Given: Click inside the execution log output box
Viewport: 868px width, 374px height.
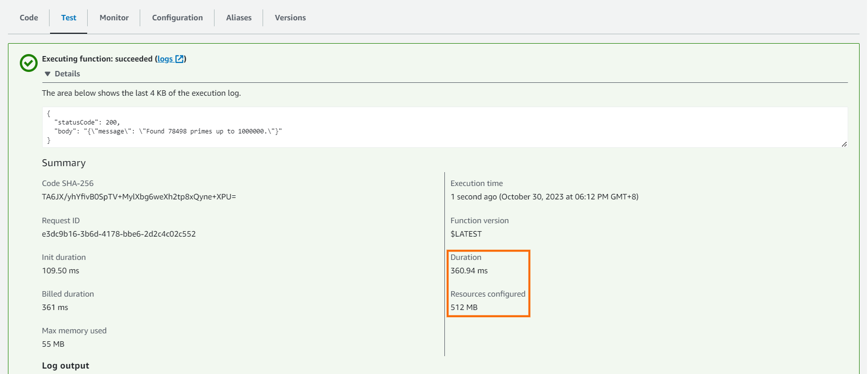Looking at the screenshot, I should [x=444, y=127].
